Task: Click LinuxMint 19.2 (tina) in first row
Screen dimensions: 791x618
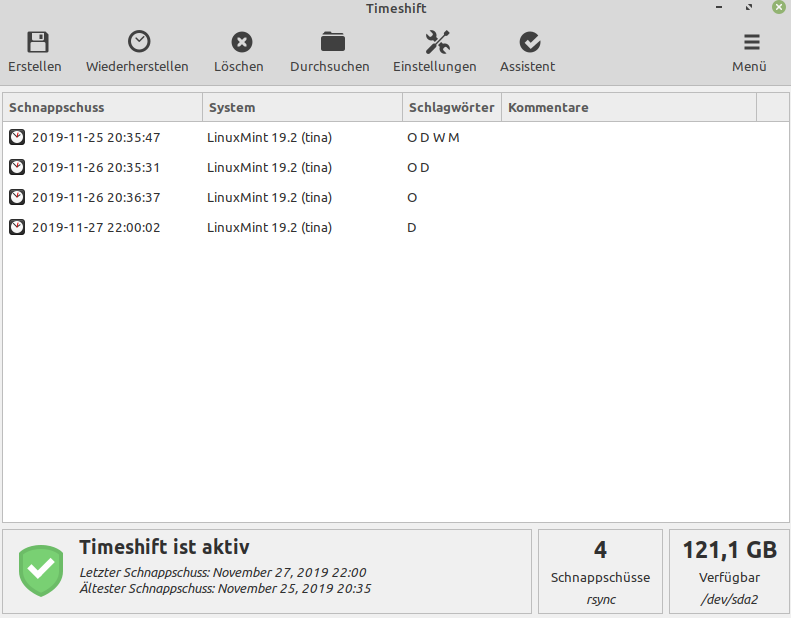Action: coord(269,138)
